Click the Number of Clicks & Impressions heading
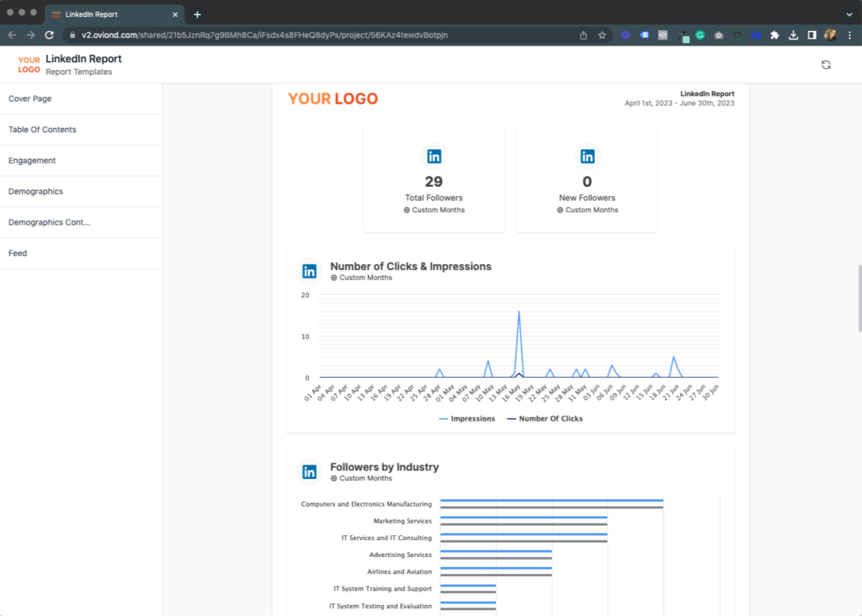Viewport: 862px width, 616px height. click(411, 266)
